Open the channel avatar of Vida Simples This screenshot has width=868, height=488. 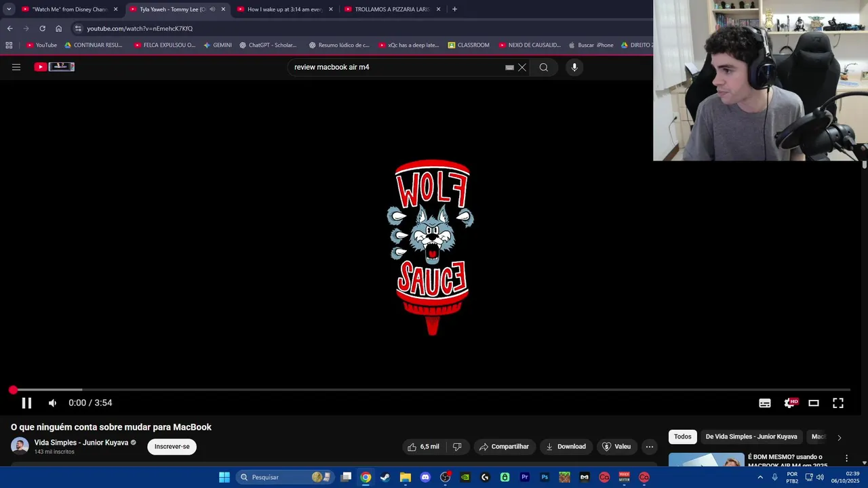tap(20, 446)
